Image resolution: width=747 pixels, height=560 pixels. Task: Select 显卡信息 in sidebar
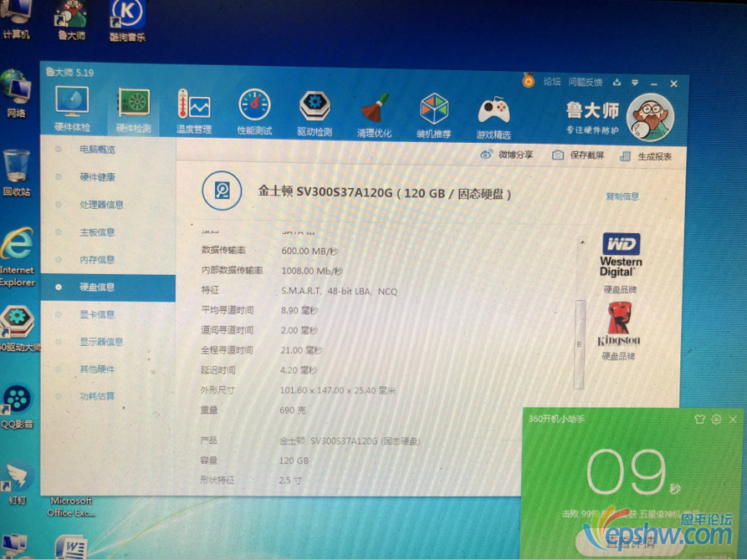point(97,314)
